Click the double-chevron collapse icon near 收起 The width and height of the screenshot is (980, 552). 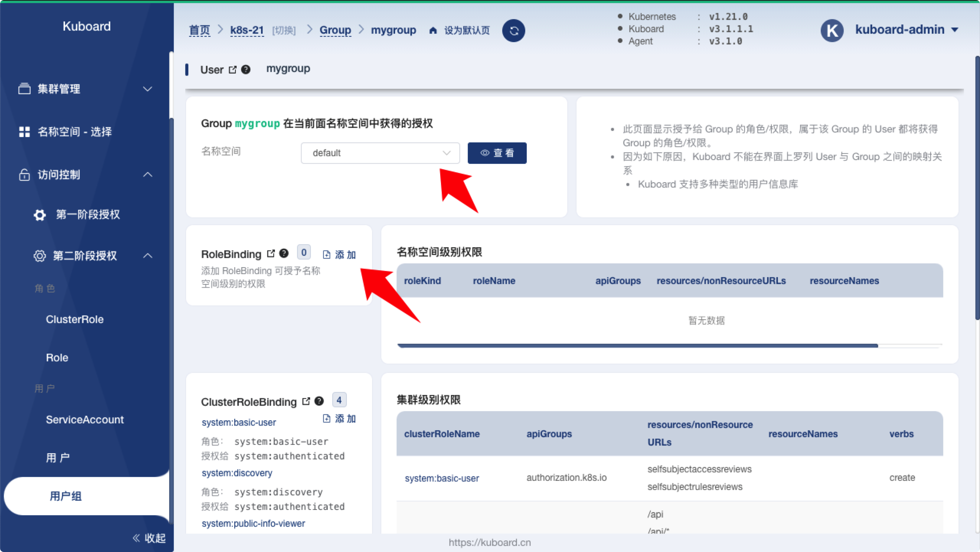pyautogui.click(x=136, y=538)
